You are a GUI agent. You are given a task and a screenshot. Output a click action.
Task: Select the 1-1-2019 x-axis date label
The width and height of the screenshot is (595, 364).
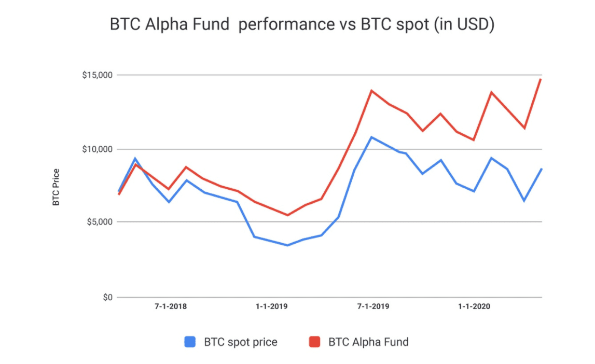pos(271,306)
